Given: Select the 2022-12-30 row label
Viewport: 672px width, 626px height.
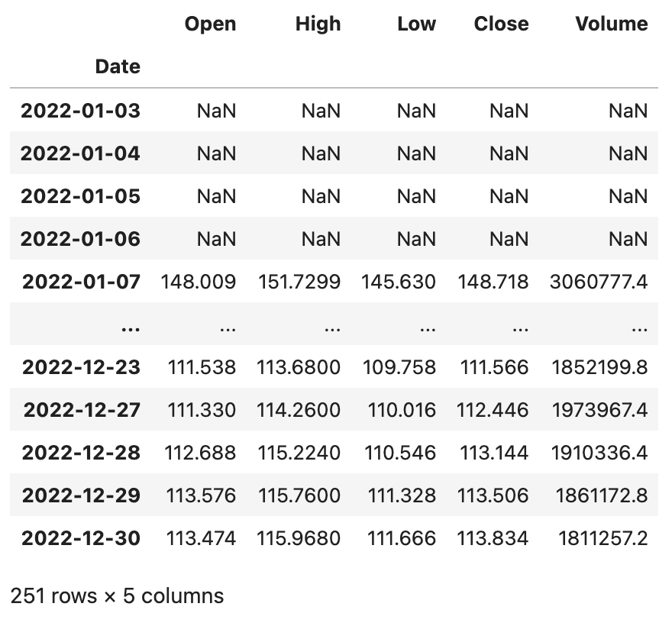Looking at the screenshot, I should tap(80, 538).
